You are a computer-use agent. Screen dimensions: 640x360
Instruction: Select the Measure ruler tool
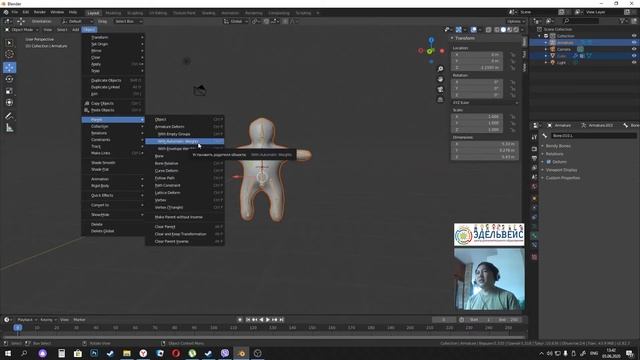click(9, 128)
